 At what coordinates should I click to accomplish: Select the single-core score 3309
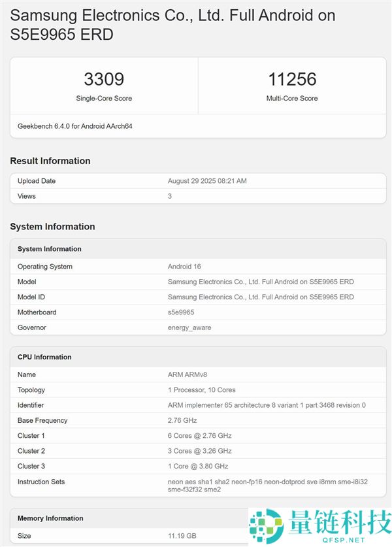tap(104, 79)
